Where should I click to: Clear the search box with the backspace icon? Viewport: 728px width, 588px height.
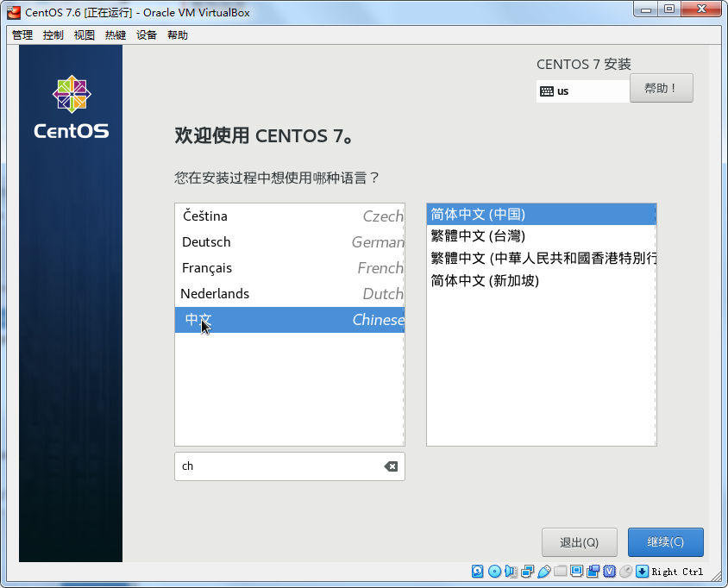pos(391,466)
